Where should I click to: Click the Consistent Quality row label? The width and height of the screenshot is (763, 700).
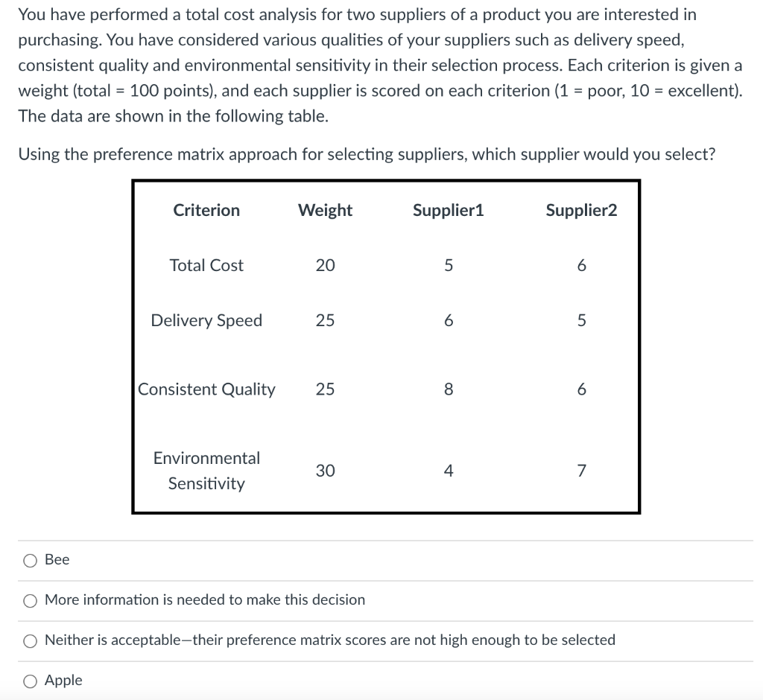pyautogui.click(x=206, y=389)
